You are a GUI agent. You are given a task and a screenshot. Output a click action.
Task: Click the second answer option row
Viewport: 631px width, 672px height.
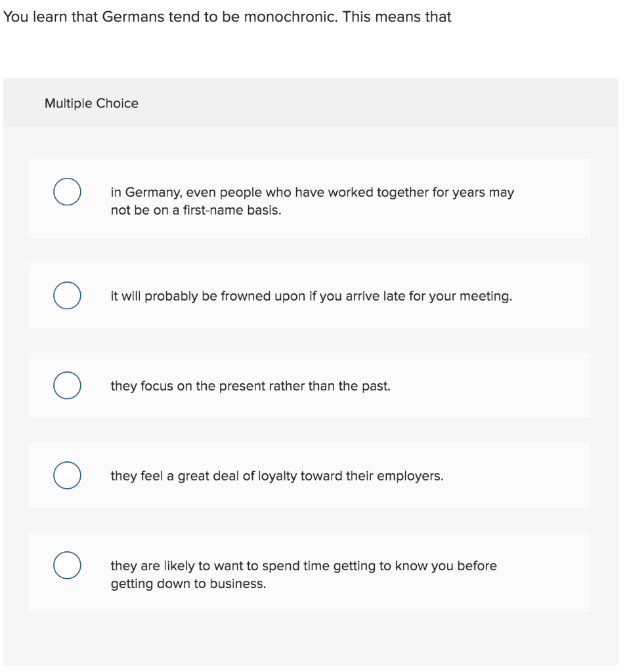click(x=309, y=295)
